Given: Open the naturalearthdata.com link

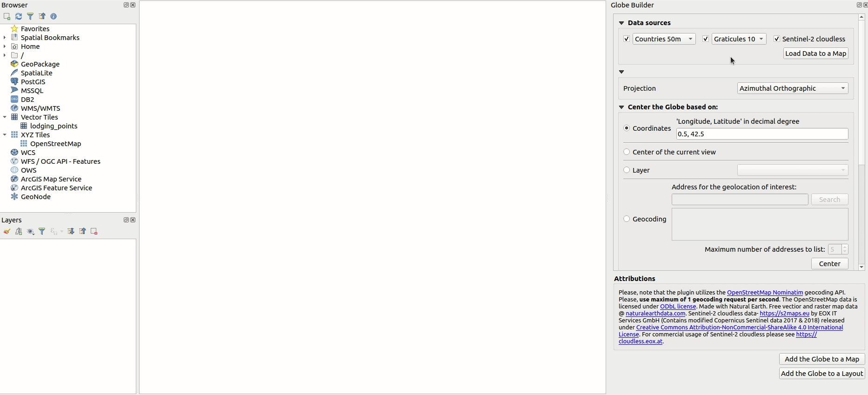Looking at the screenshot, I should pyautogui.click(x=655, y=314).
